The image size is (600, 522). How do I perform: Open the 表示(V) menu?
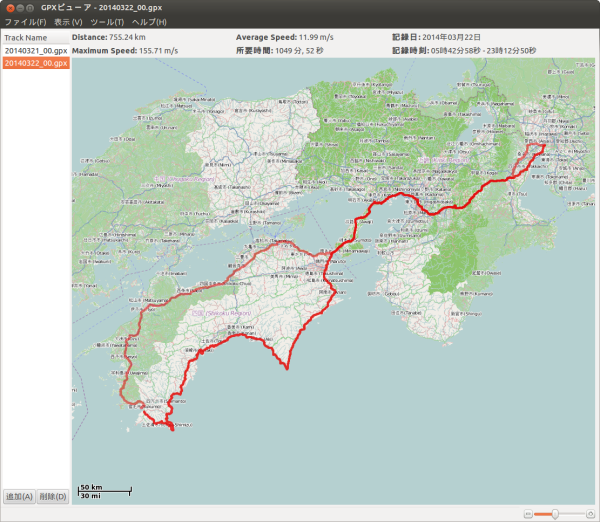pyautogui.click(x=68, y=22)
